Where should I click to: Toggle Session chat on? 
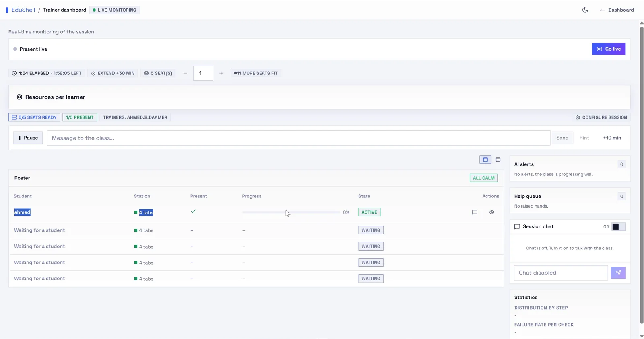[619, 227]
